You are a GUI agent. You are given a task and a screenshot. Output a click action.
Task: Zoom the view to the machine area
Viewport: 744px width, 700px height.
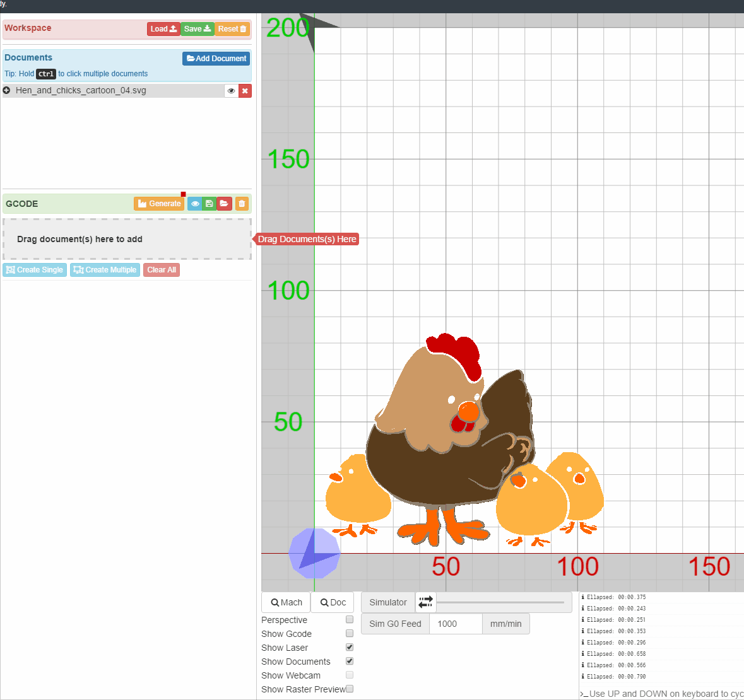(x=286, y=602)
